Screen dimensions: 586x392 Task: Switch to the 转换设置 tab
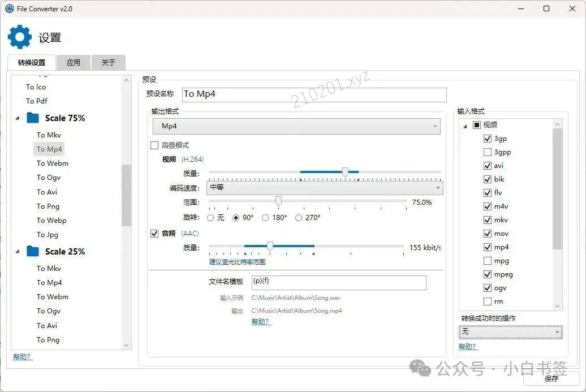coord(32,62)
